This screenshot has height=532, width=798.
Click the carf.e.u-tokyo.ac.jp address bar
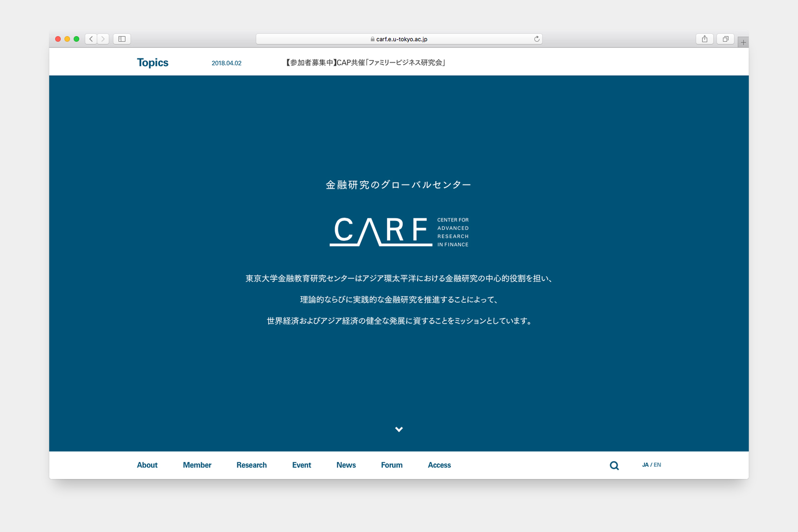point(399,39)
